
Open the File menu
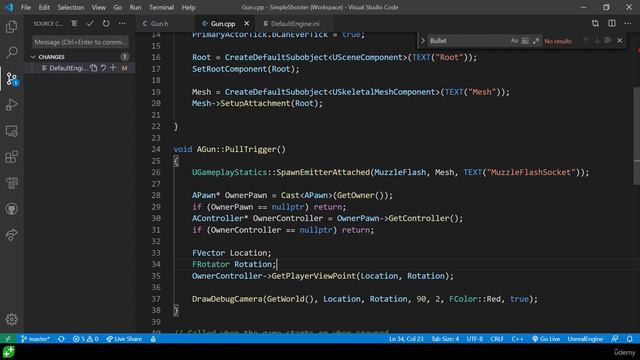tap(26, 7)
